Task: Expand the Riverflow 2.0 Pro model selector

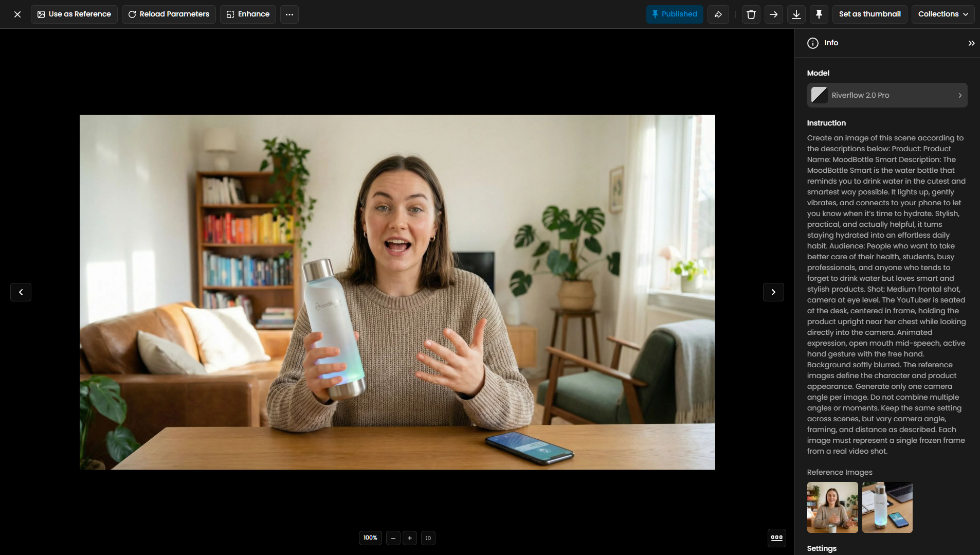Action: [x=886, y=95]
